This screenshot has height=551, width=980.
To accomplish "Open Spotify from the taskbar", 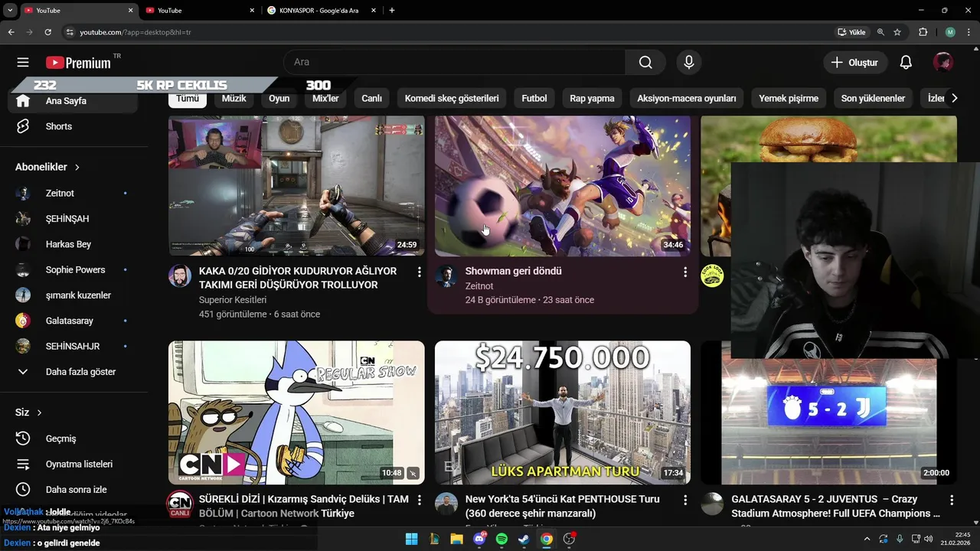I will tap(501, 539).
